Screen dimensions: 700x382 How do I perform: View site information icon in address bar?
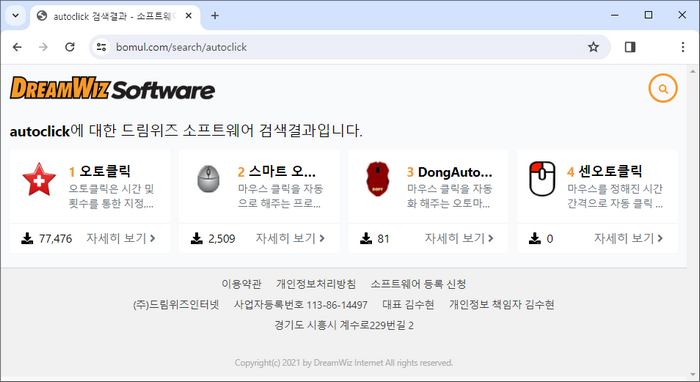pos(101,47)
